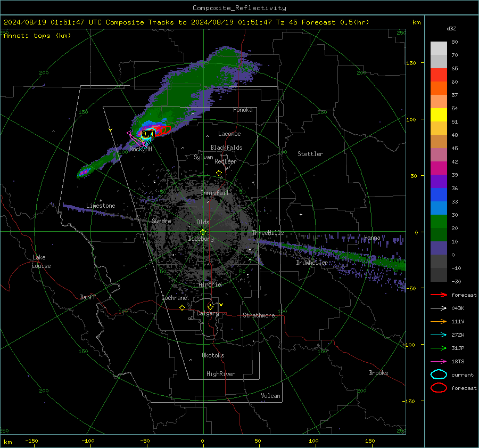The width and height of the screenshot is (479, 448).
Task: Click the HighRiver city label
Action: click(x=221, y=374)
